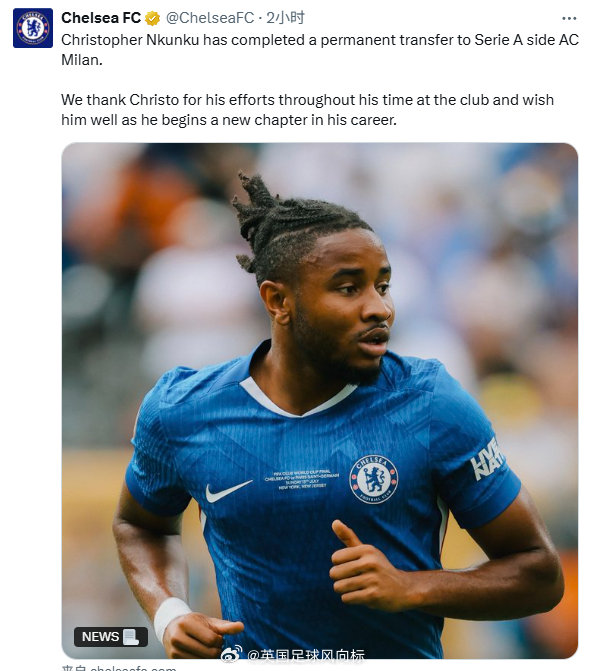Click the @英国足球风向标 watermark text
This screenshot has height=671, width=589.
306,654
